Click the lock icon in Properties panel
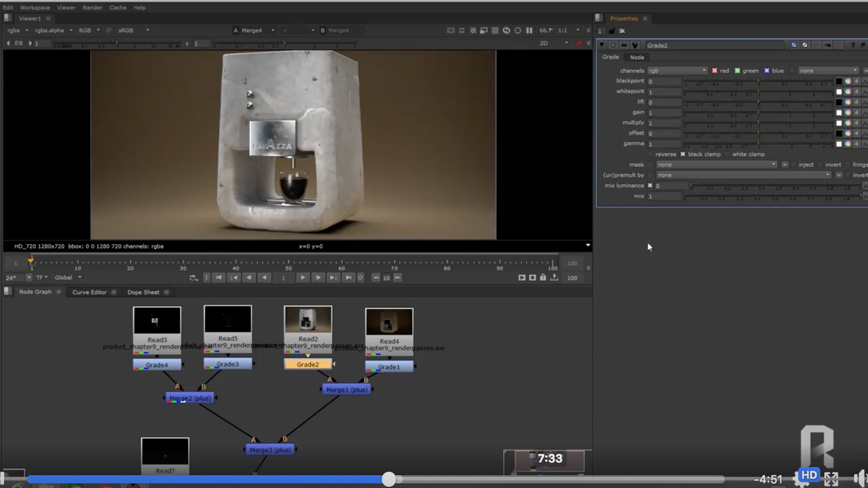 [x=612, y=31]
